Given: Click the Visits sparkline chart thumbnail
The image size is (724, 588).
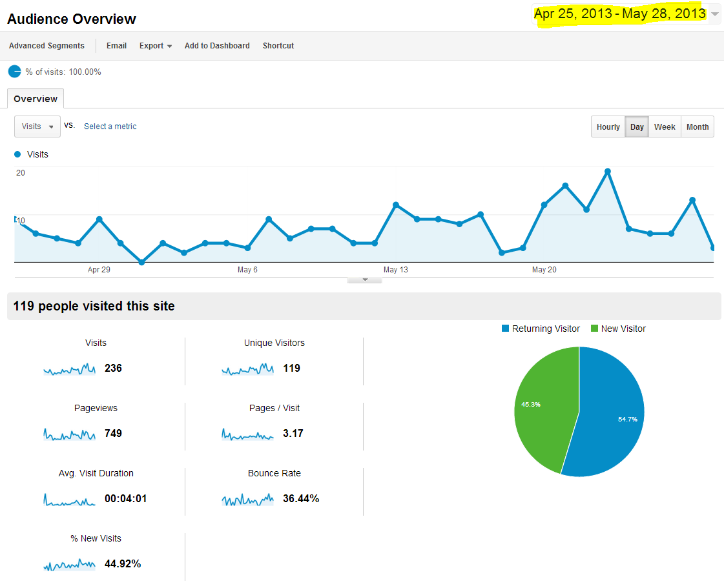Looking at the screenshot, I should tap(69, 369).
